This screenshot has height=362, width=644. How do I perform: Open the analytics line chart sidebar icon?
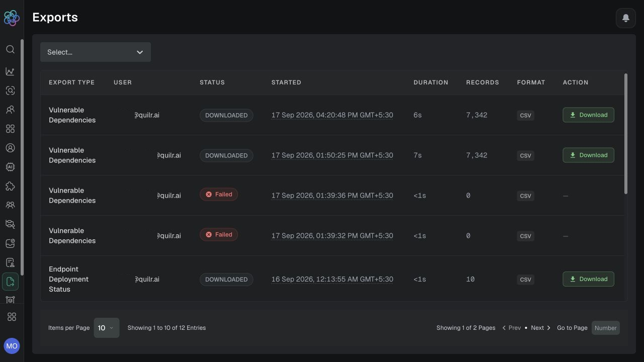point(10,71)
